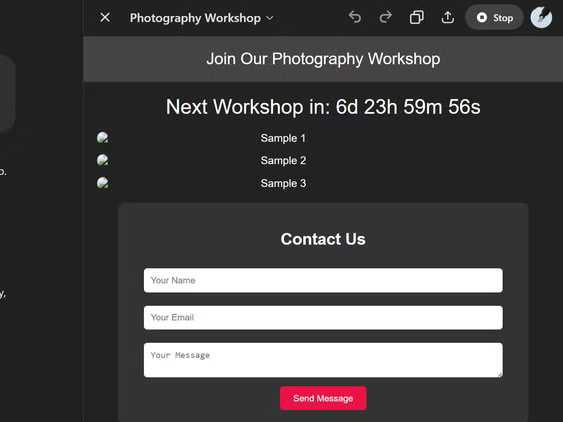
Task: Click the Join Our Photography Workshop header
Action: (323, 59)
